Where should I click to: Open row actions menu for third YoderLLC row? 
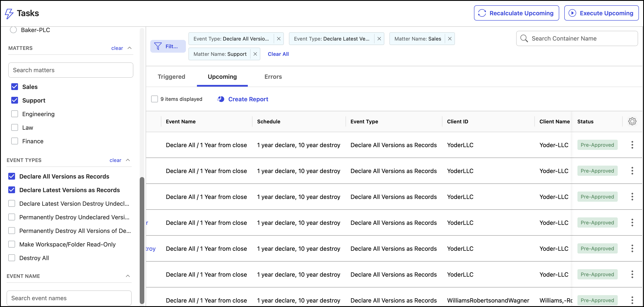click(632, 197)
